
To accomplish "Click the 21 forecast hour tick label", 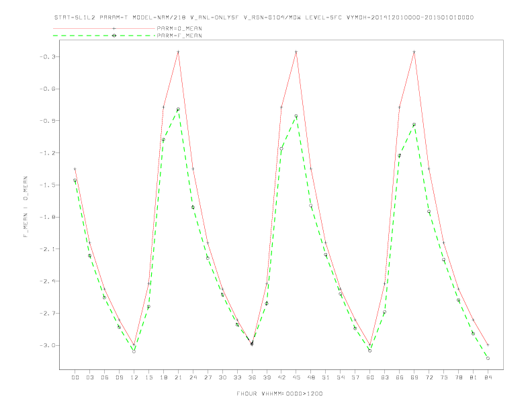I will pyautogui.click(x=178, y=377).
